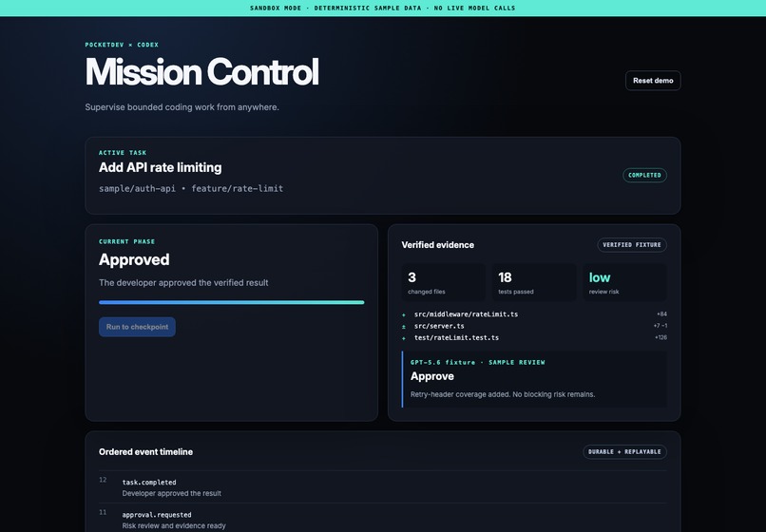Screen dimensions: 766x532
Task: Click the event number 12
Action: click(103, 480)
